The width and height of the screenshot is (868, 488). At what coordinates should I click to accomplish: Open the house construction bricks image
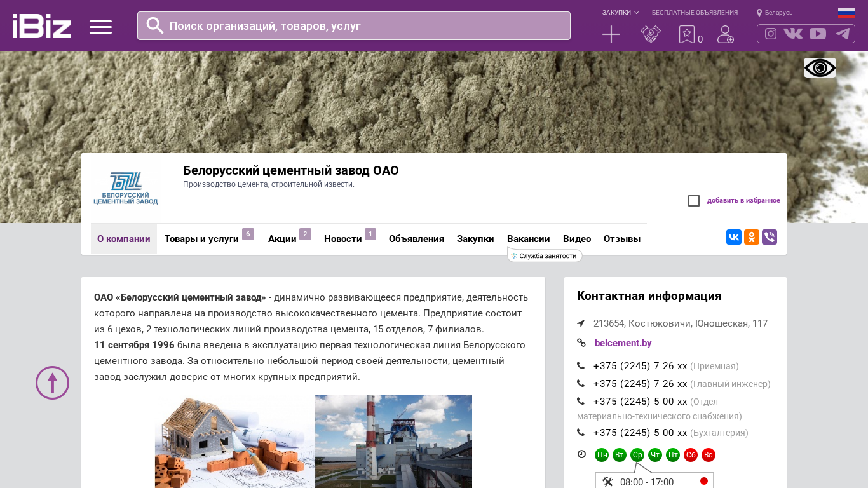click(234, 442)
